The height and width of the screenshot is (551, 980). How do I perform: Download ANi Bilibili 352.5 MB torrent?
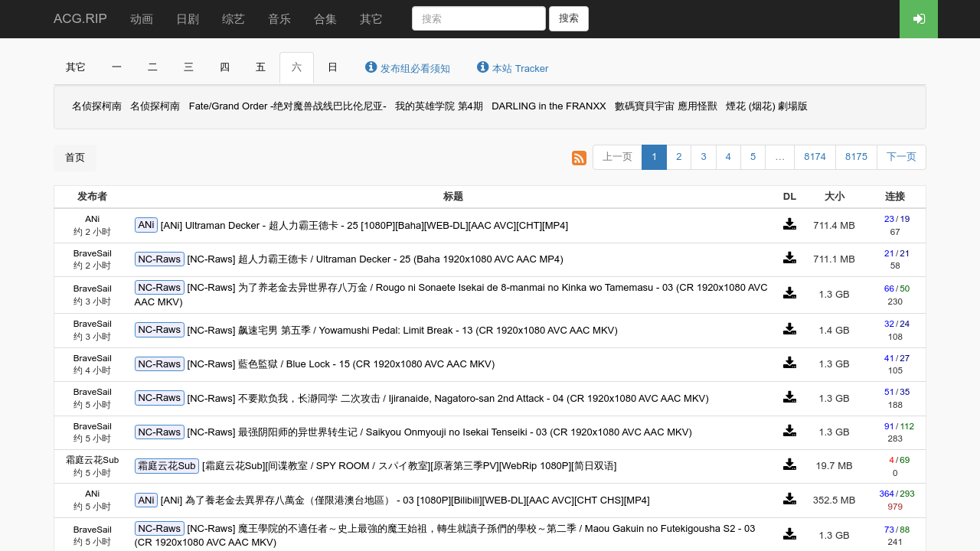coord(789,499)
